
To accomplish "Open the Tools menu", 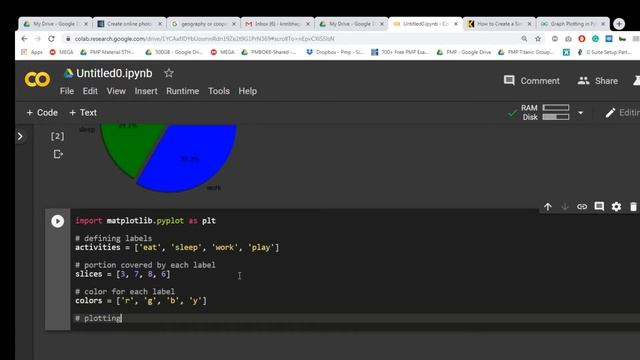I will coord(219,91).
